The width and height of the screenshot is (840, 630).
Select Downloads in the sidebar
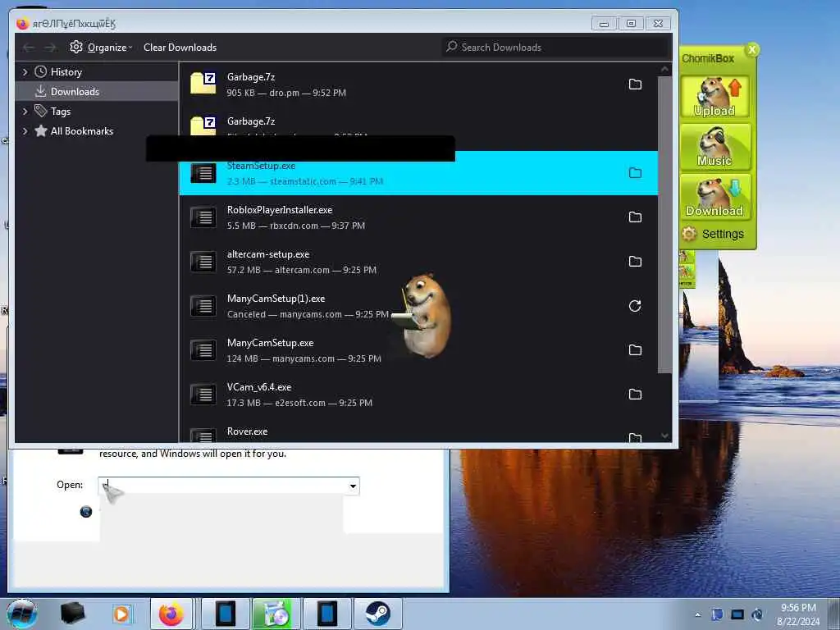(97, 92)
